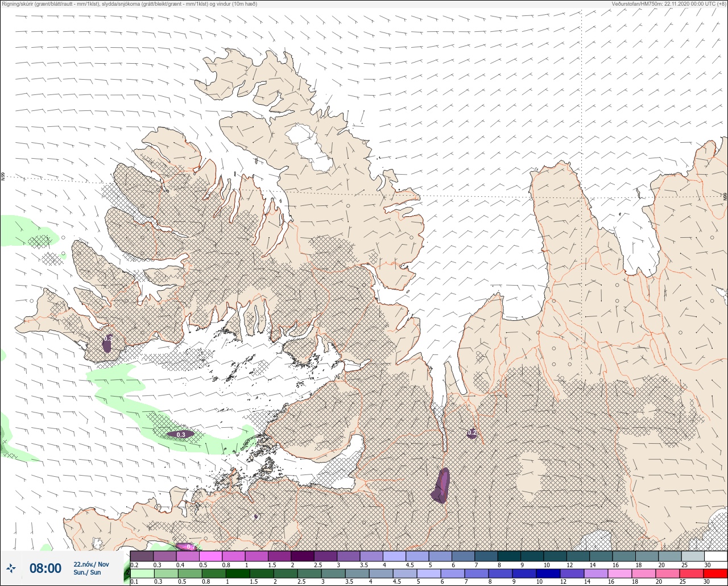
Task: Click the 0.2 precipitation label inland
Action: pos(471,433)
